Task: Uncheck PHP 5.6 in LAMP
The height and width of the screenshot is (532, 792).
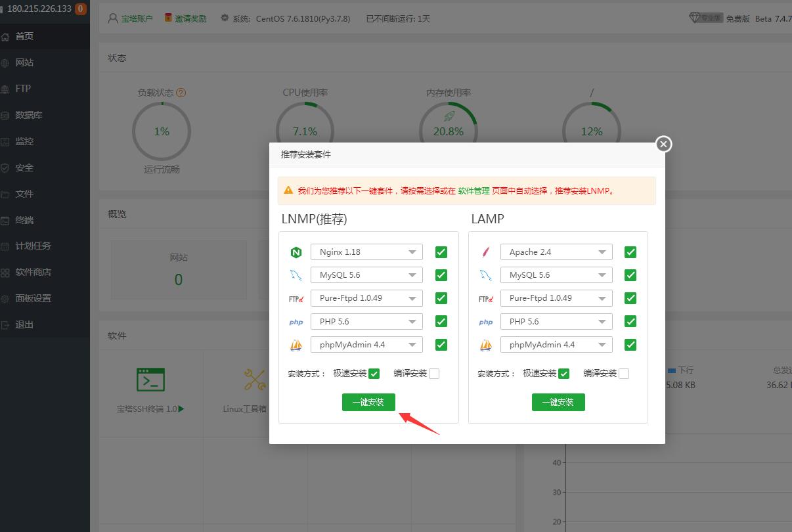Action: 630,321
